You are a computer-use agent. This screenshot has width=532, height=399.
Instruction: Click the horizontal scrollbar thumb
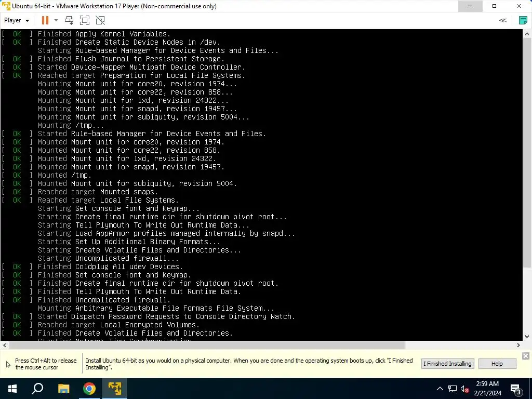pyautogui.click(x=207, y=345)
